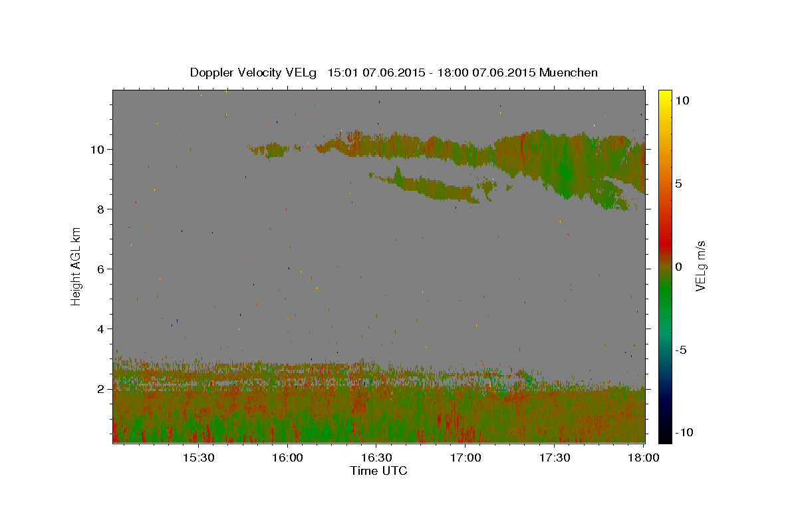
Task: Click the colorbar tick label '0'
Action: [x=678, y=267]
